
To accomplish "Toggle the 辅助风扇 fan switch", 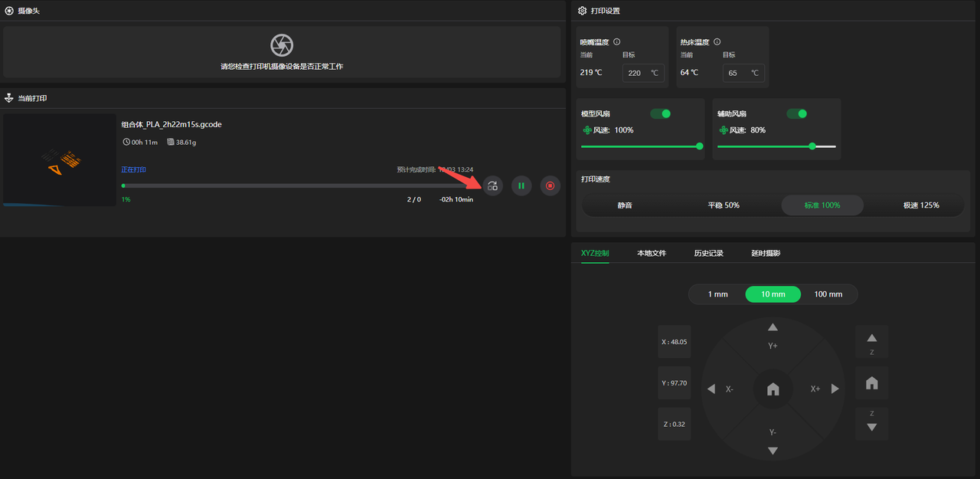I will 797,113.
